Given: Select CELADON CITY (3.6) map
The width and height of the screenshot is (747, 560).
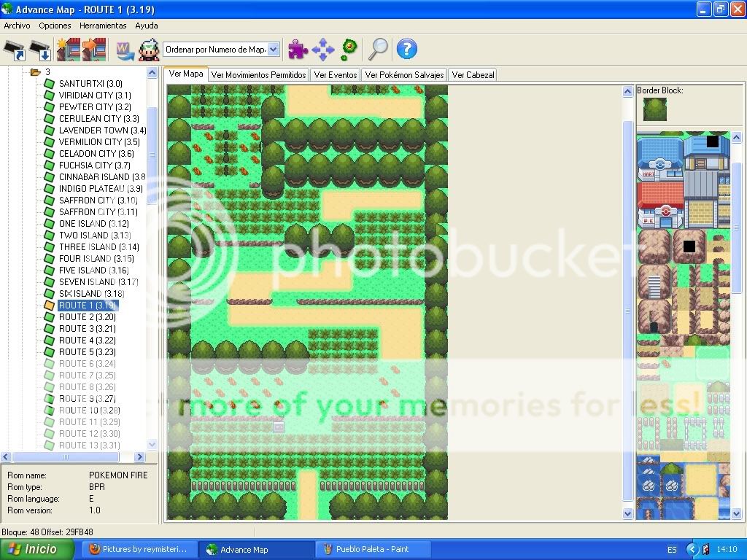Looking at the screenshot, I should pyautogui.click(x=96, y=154).
